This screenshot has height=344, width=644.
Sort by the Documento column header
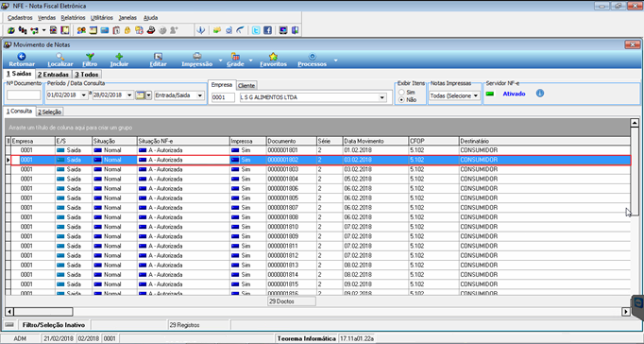pyautogui.click(x=292, y=141)
